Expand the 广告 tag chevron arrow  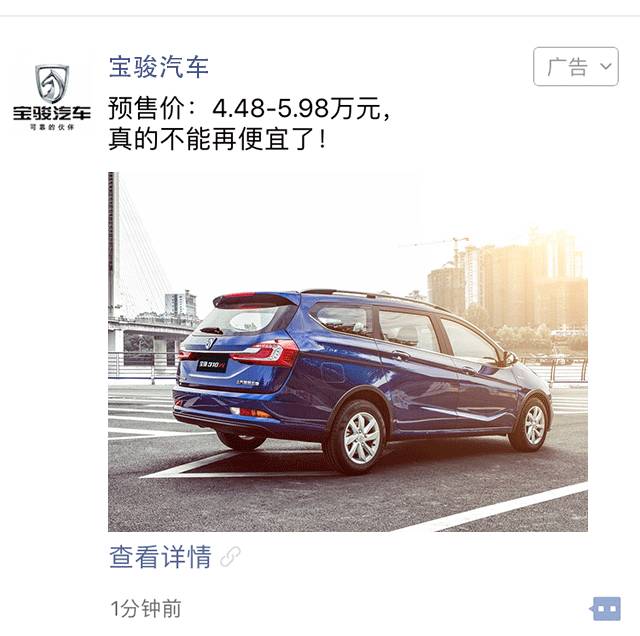click(x=606, y=66)
